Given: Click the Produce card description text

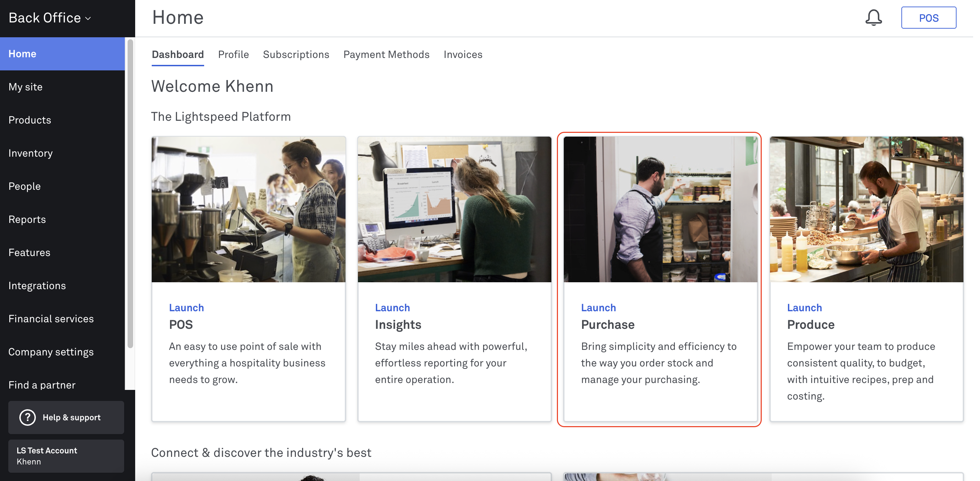Looking at the screenshot, I should (x=861, y=371).
